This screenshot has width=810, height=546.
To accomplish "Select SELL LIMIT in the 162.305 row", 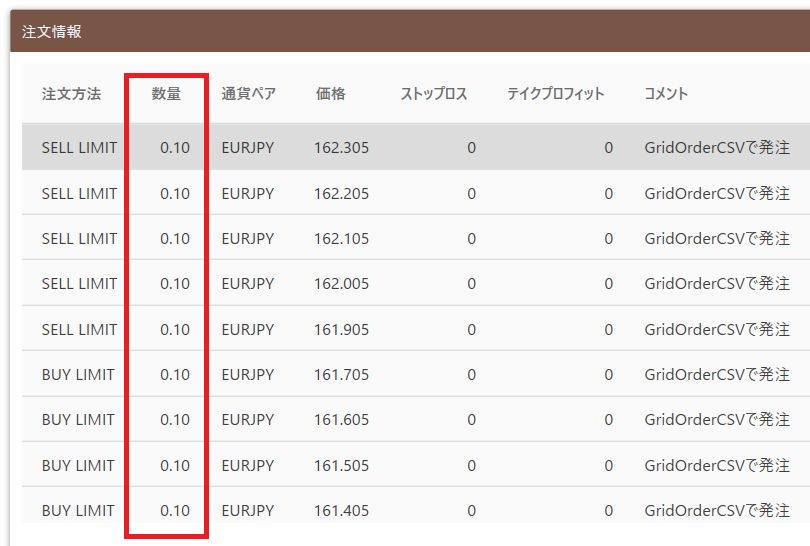I will (80, 148).
